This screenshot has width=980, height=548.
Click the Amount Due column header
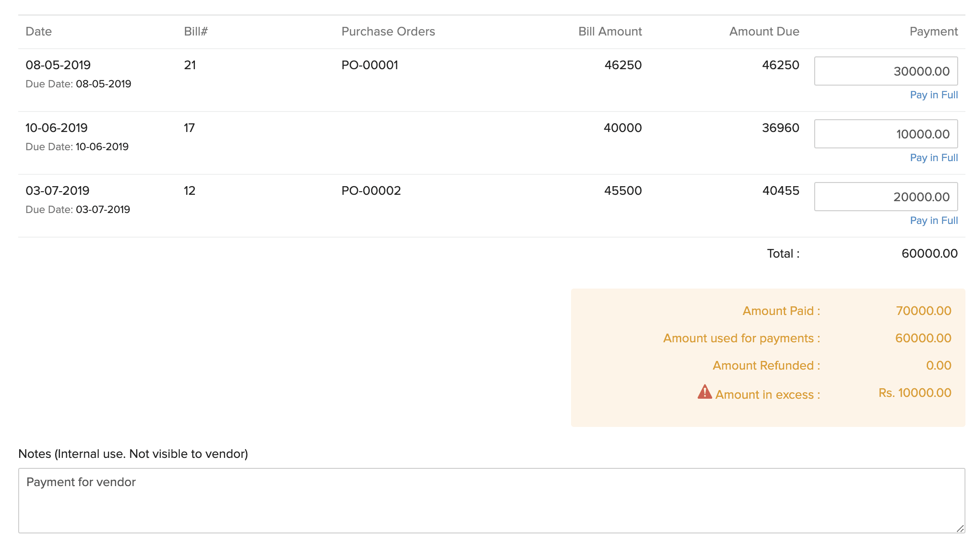click(764, 31)
